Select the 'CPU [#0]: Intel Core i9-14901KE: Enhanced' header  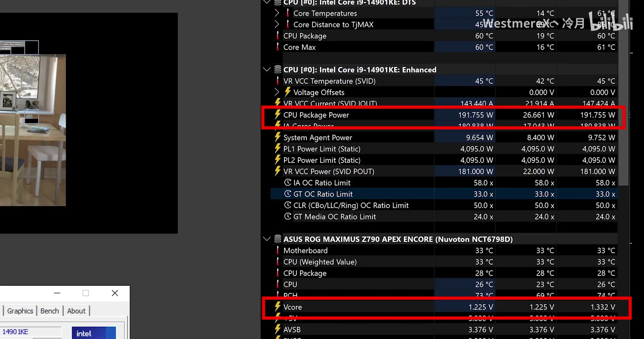click(360, 70)
